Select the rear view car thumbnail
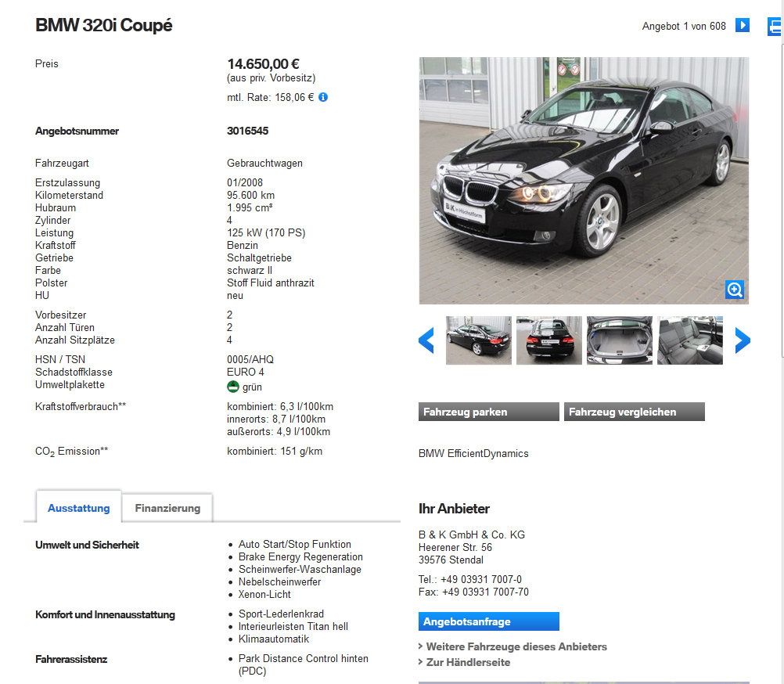 (549, 340)
